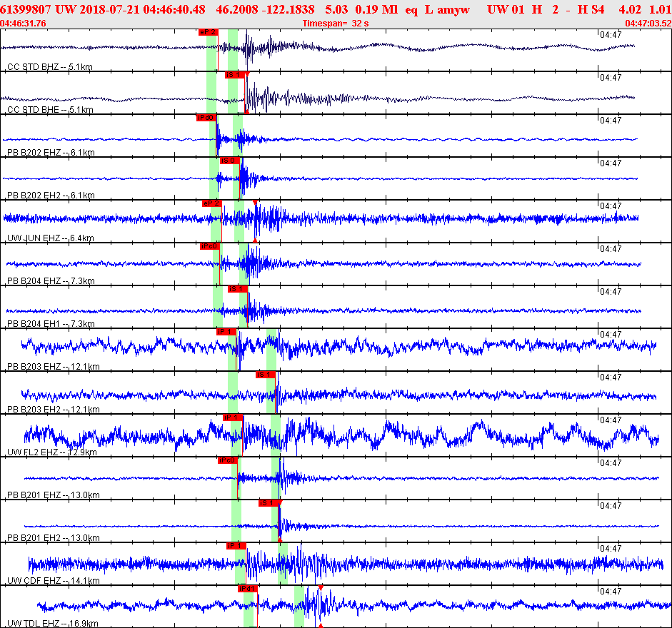Click the 04:47 minute mark on CC STD BHZ trace
The width and height of the screenshot is (672, 628).
611,35
